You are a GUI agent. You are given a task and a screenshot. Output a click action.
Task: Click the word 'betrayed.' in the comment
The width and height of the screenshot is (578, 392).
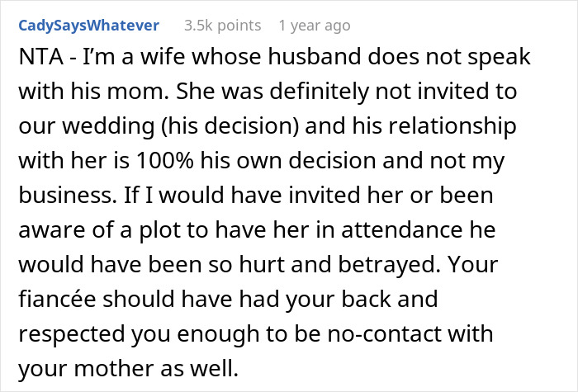coord(389,265)
